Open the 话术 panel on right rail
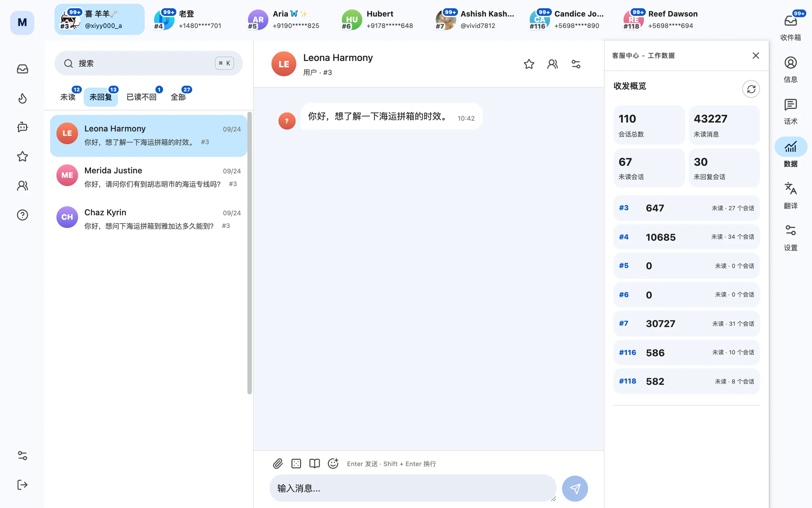This screenshot has height=508, width=812. pyautogui.click(x=791, y=112)
